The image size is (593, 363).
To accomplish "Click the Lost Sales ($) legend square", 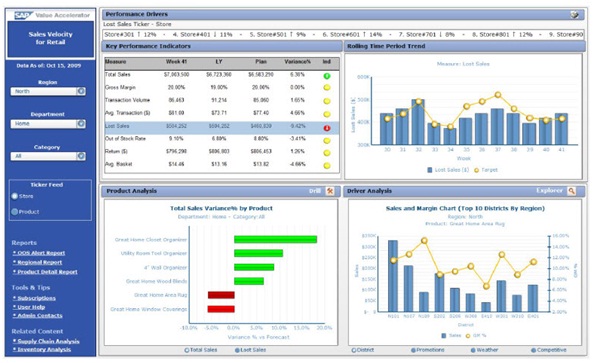I will 430,170.
